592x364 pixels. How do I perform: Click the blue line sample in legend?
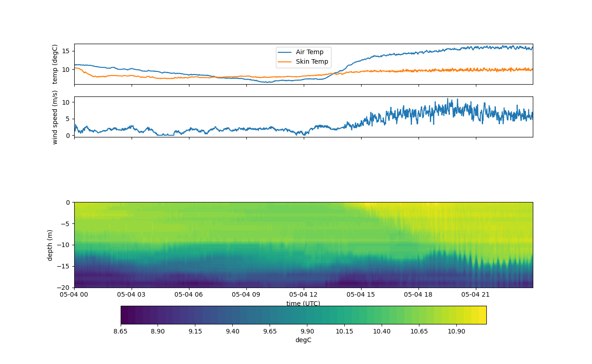point(285,52)
